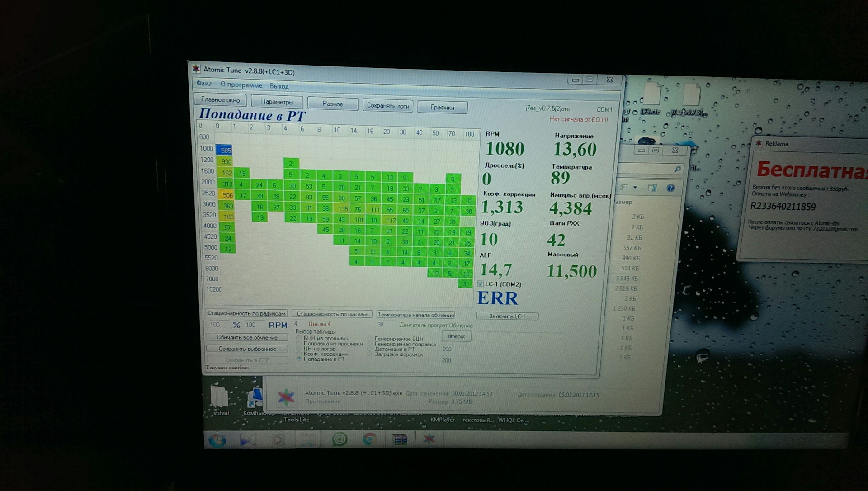Open the Файл menu

204,84
